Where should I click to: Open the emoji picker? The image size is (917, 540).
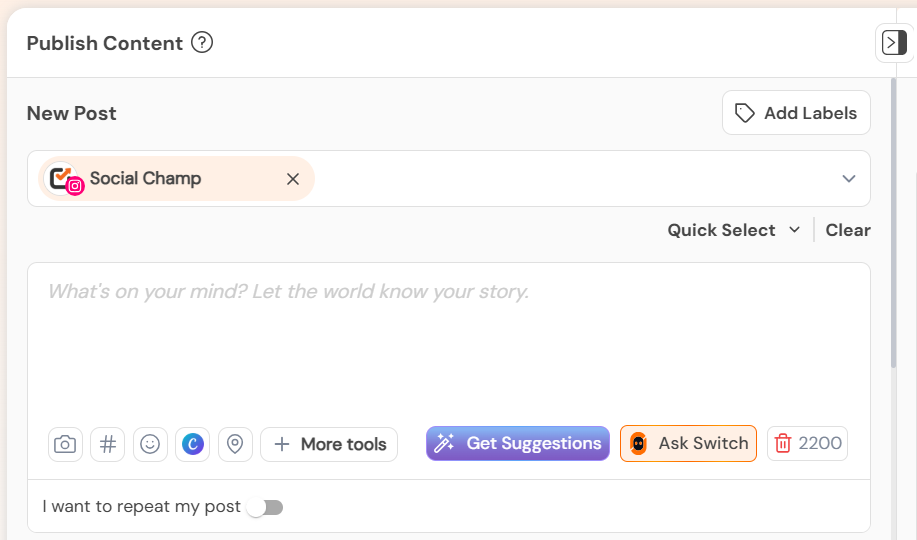150,445
